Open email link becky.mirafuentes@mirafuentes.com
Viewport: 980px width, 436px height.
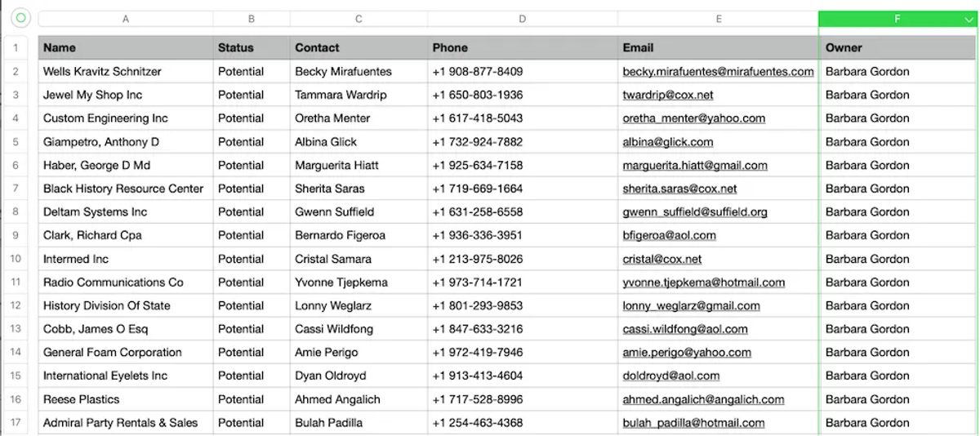(718, 72)
